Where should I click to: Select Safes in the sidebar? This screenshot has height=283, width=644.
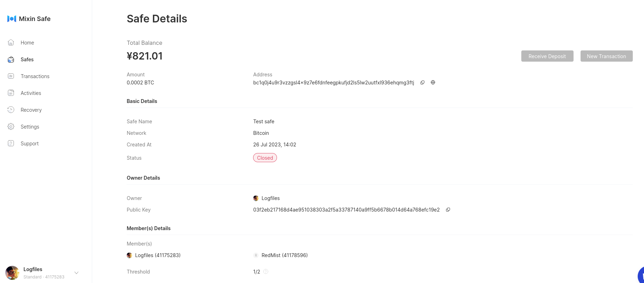click(27, 60)
